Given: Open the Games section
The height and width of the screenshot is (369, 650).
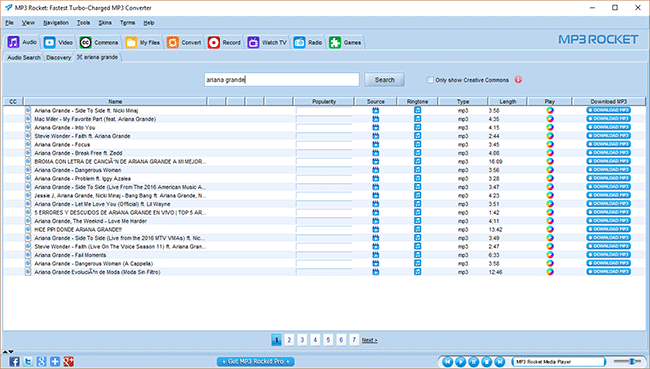Looking at the screenshot, I should (x=345, y=42).
